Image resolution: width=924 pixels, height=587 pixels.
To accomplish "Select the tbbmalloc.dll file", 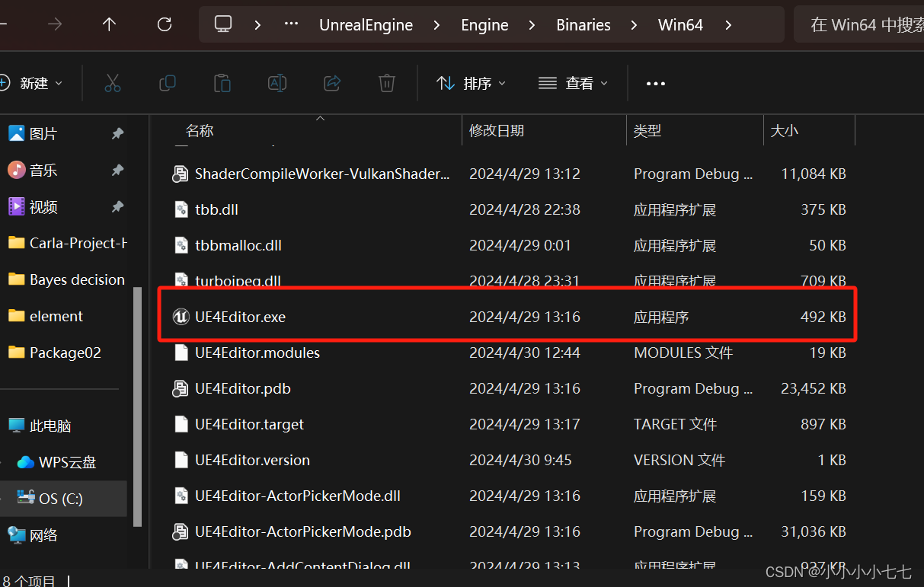I will pyautogui.click(x=508, y=245).
